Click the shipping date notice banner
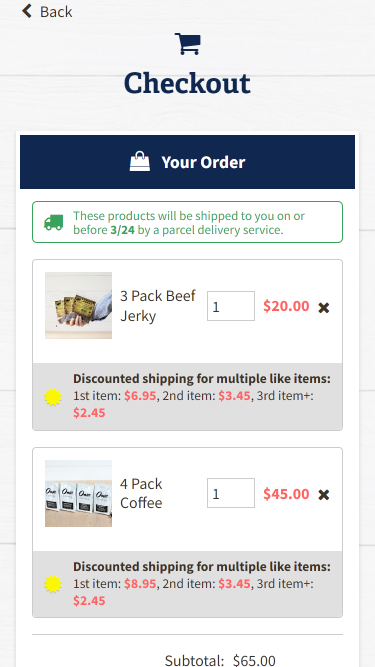 [x=188, y=222]
